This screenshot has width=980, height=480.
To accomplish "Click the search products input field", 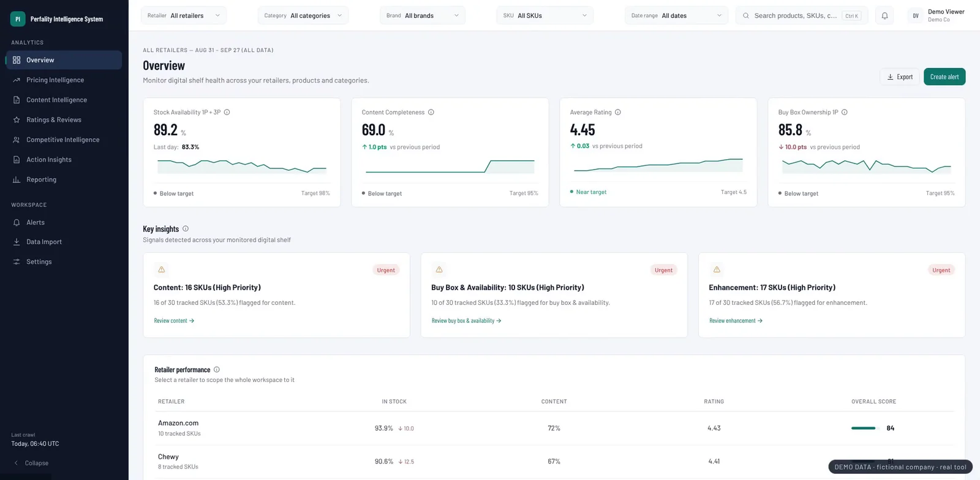I will pyautogui.click(x=801, y=16).
